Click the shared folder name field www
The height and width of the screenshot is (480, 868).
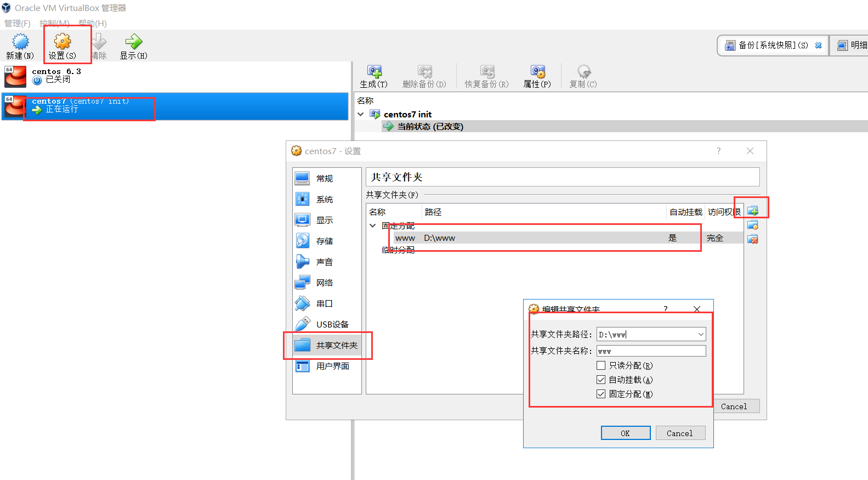point(651,351)
